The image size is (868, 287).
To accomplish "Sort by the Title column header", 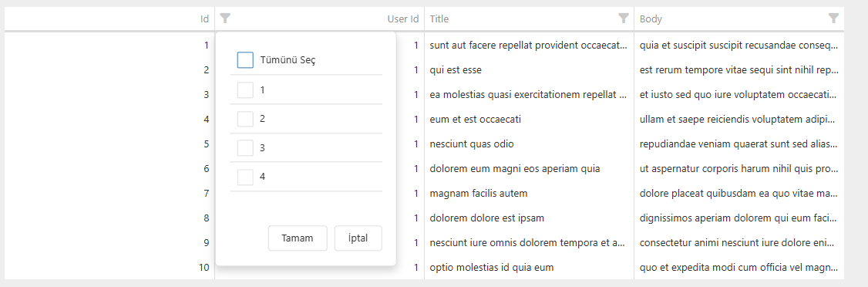I will pyautogui.click(x=439, y=19).
